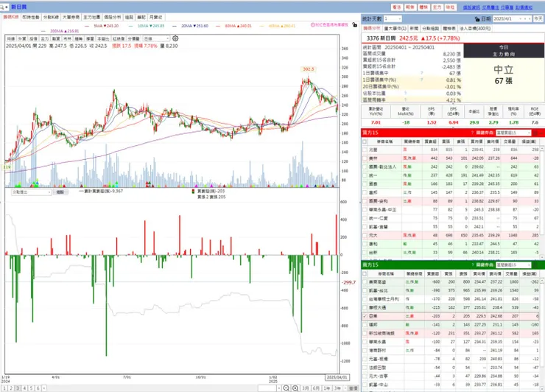Open help icon beside 佔股本比重

[405, 94]
